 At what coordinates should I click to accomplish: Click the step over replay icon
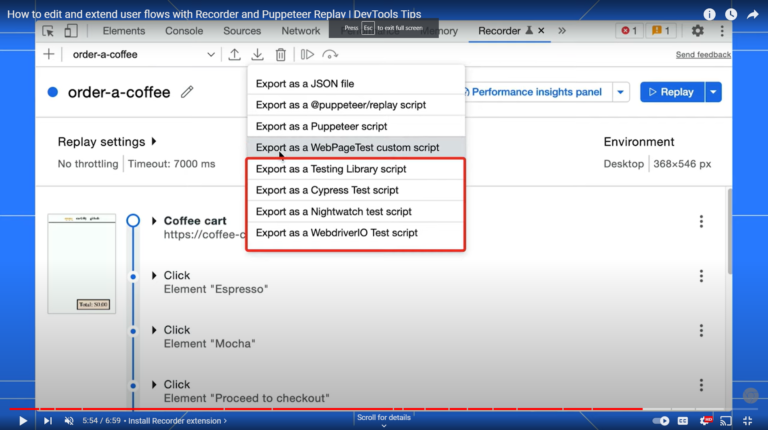[x=330, y=54]
